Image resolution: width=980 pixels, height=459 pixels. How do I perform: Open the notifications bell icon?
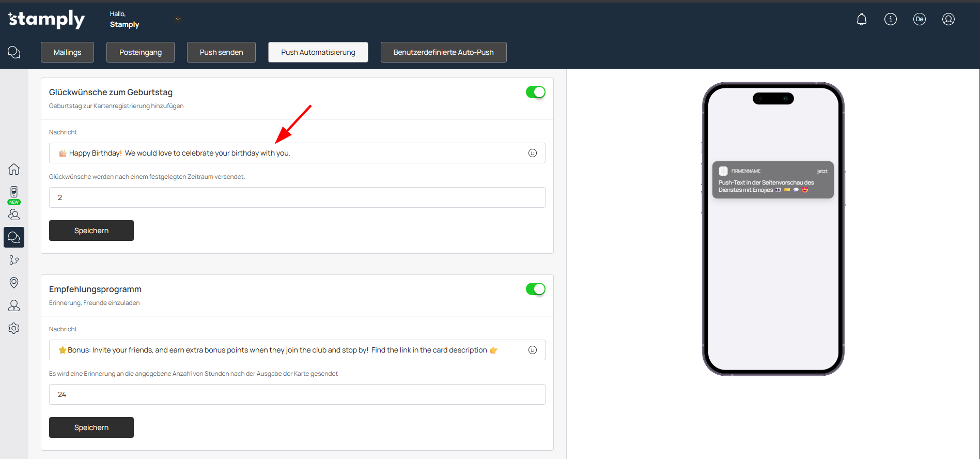pyautogui.click(x=861, y=20)
